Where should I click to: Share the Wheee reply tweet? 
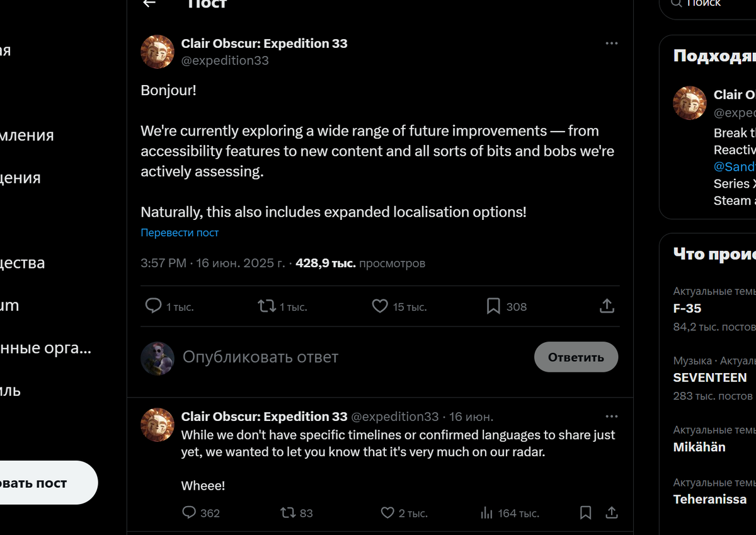(x=611, y=512)
